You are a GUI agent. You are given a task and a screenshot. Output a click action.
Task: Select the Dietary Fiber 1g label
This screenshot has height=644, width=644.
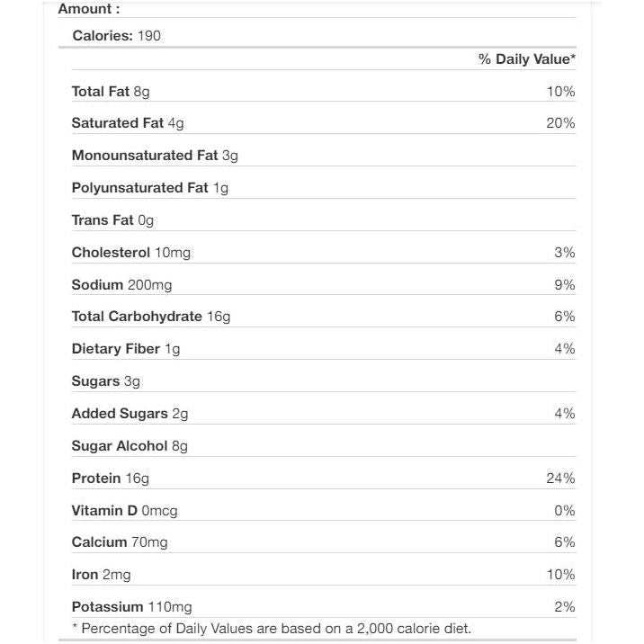pyautogui.click(x=126, y=349)
